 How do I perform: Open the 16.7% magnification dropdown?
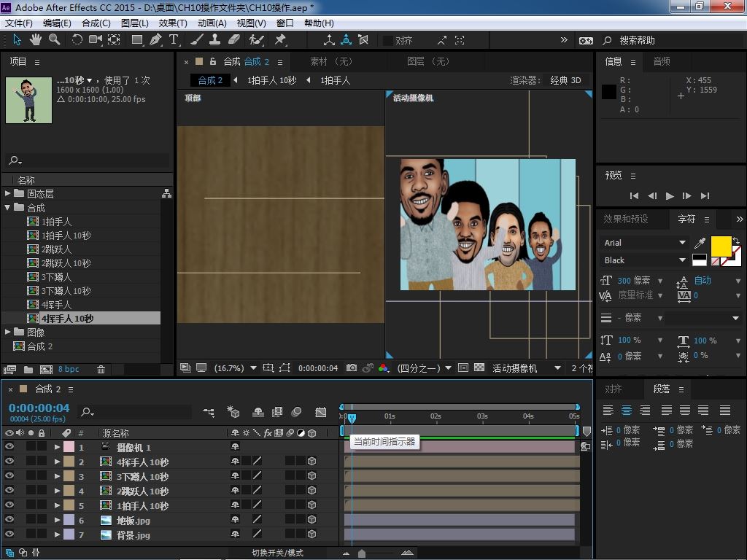pos(235,368)
